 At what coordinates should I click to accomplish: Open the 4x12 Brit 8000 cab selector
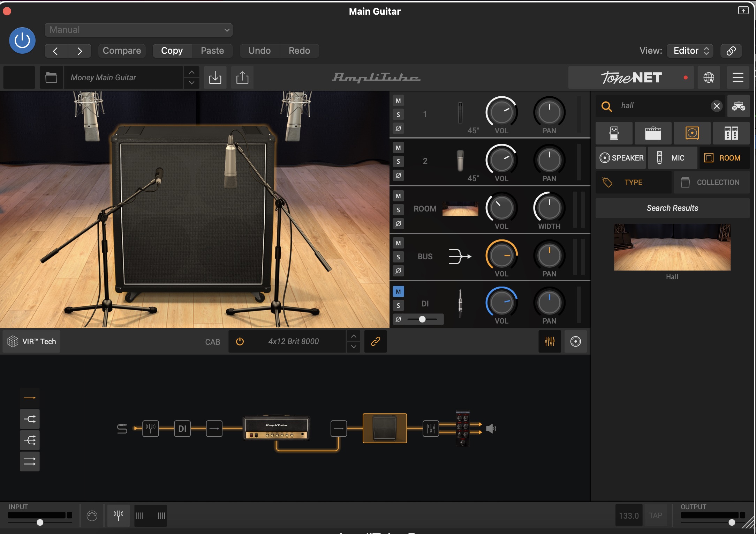[x=293, y=342]
